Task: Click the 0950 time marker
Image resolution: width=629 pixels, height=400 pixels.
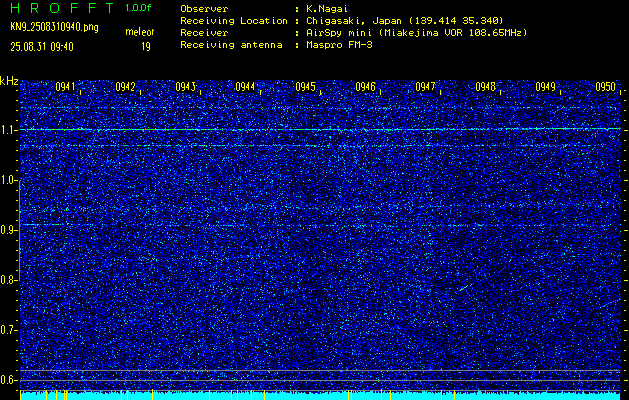Action: pyautogui.click(x=606, y=87)
